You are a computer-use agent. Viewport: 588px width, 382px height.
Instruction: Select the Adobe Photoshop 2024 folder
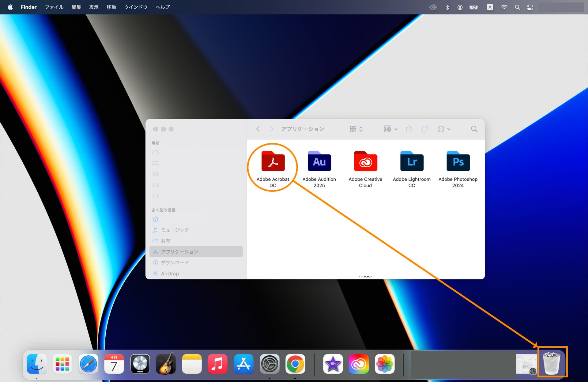click(x=458, y=162)
